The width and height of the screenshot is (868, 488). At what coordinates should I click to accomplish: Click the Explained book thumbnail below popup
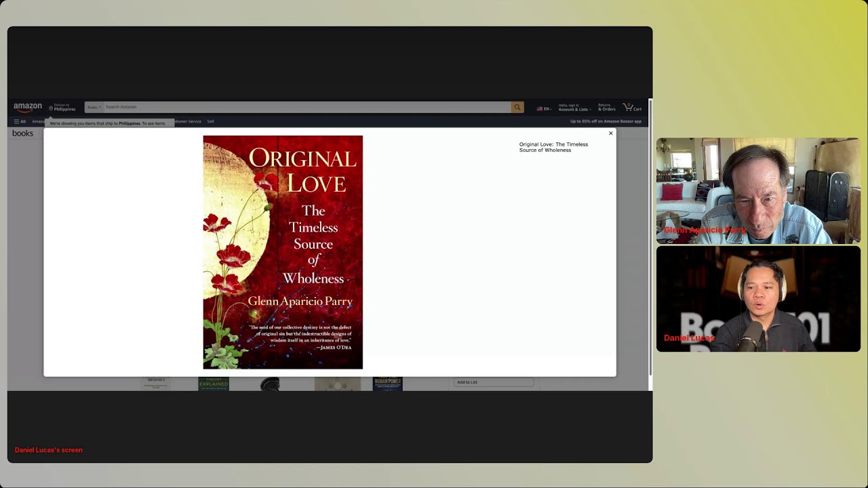pos(214,384)
